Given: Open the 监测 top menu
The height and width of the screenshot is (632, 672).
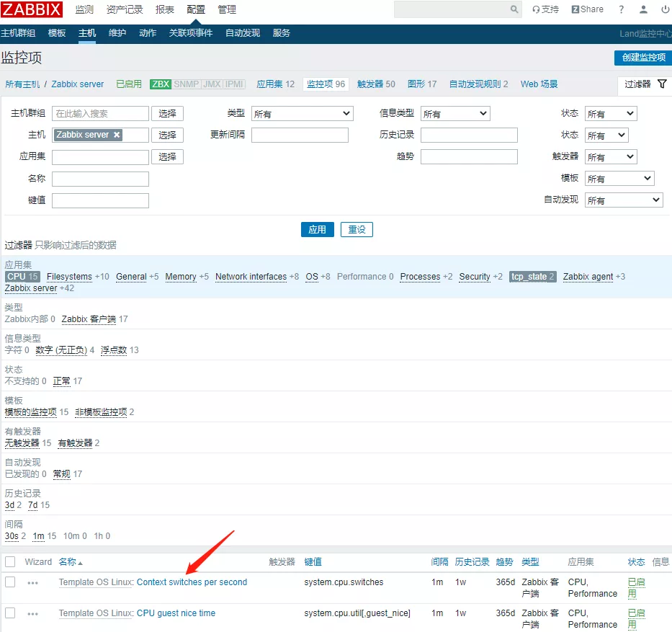Looking at the screenshot, I should click(84, 9).
